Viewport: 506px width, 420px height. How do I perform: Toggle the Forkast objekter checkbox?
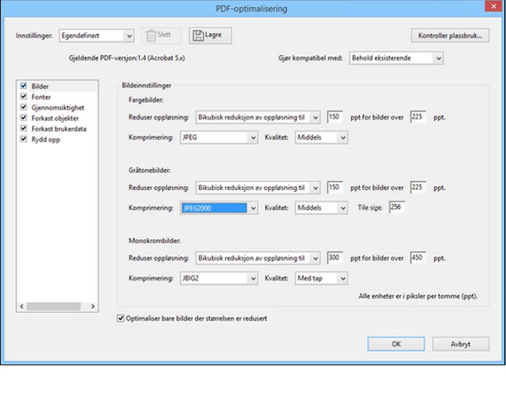click(x=24, y=118)
